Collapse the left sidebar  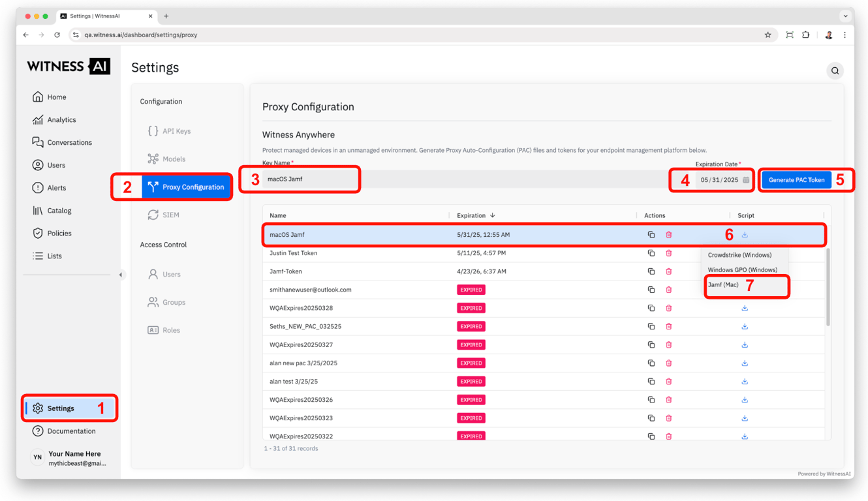pyautogui.click(x=121, y=275)
